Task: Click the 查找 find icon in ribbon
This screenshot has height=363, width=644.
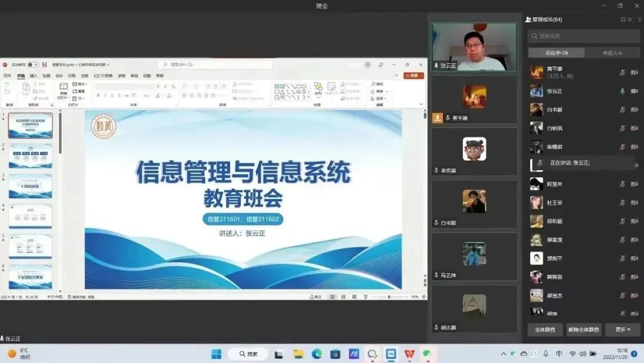Action: point(377,84)
